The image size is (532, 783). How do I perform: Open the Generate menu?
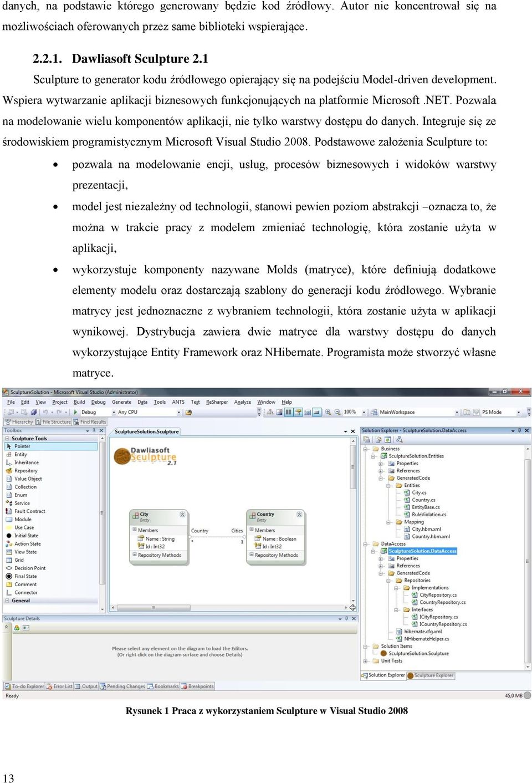(x=122, y=402)
